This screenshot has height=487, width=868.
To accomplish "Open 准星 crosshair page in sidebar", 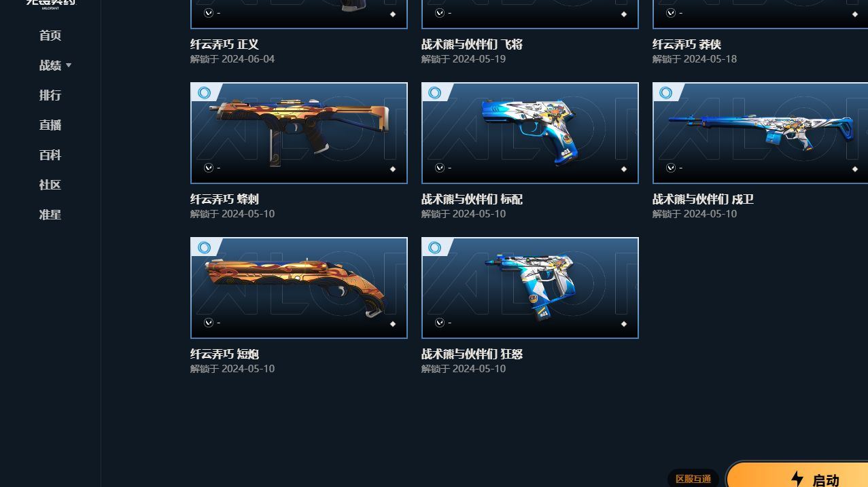I will pos(50,215).
